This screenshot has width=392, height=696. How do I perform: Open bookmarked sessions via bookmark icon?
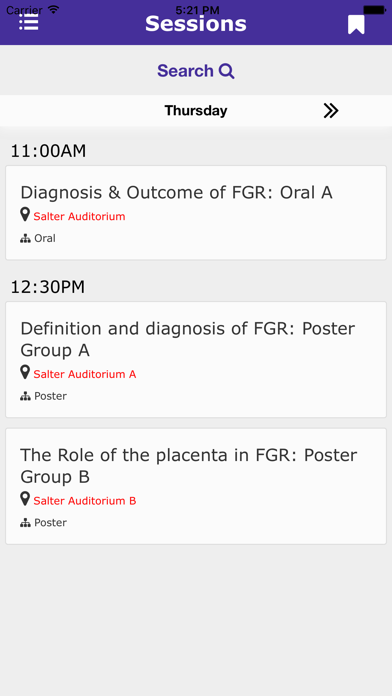click(x=356, y=24)
